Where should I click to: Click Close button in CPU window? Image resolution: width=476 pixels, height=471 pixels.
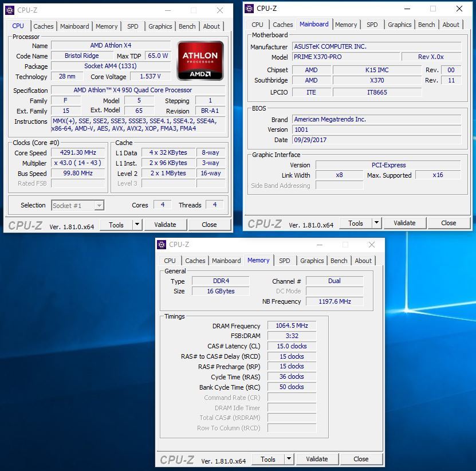coord(209,225)
